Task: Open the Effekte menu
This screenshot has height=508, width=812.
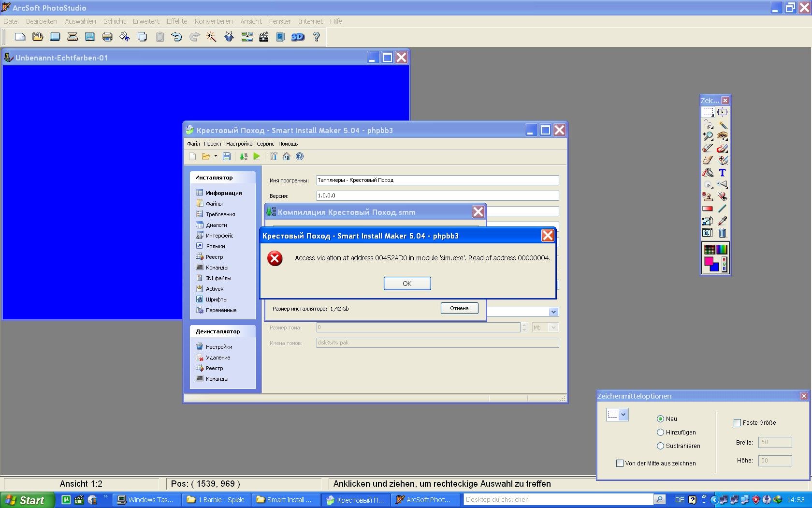Action: [x=177, y=21]
